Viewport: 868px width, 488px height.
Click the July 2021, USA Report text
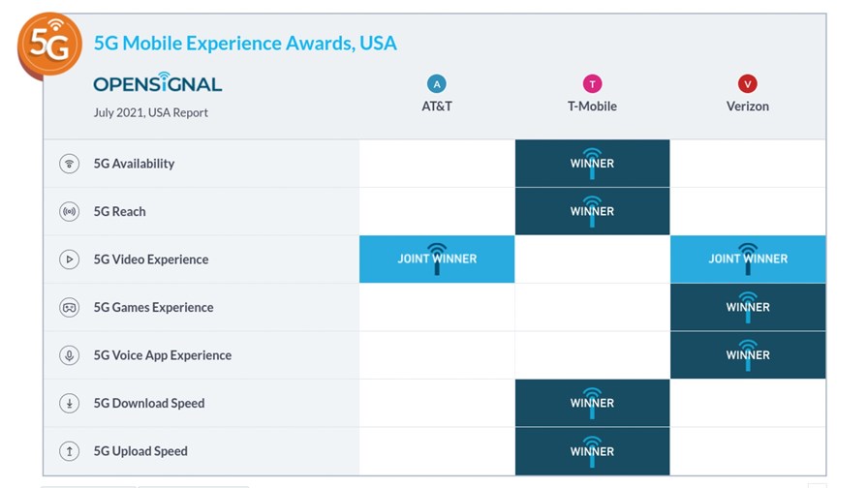150,112
